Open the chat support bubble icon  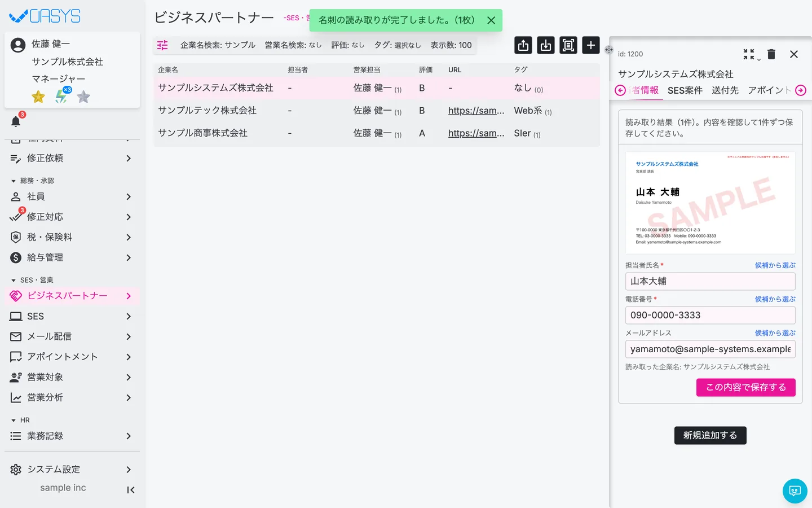(x=795, y=491)
